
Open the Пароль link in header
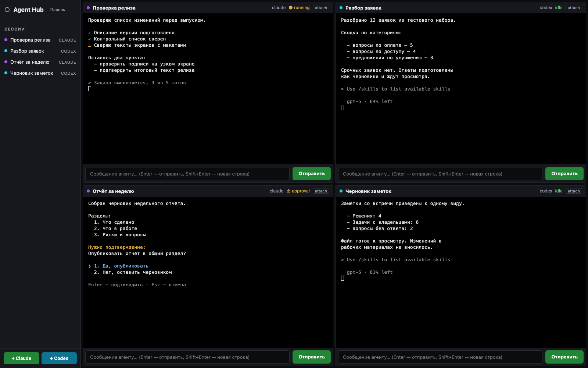pyautogui.click(x=57, y=10)
